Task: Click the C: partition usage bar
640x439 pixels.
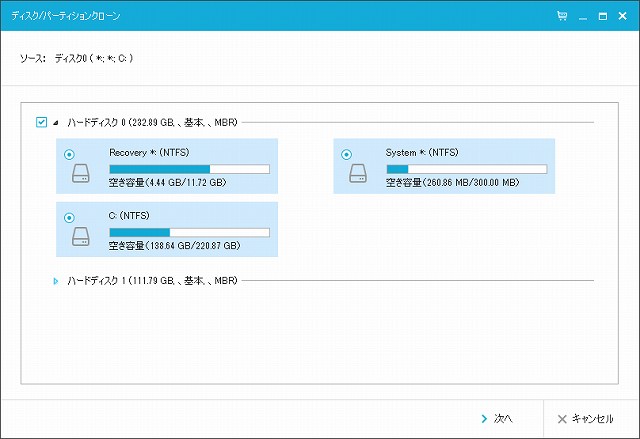Action: 189,233
